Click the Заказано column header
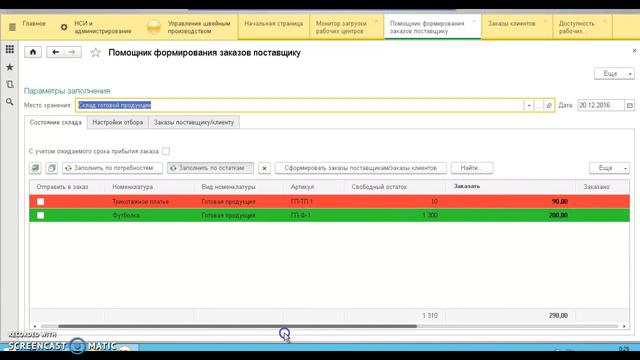 (x=602, y=187)
